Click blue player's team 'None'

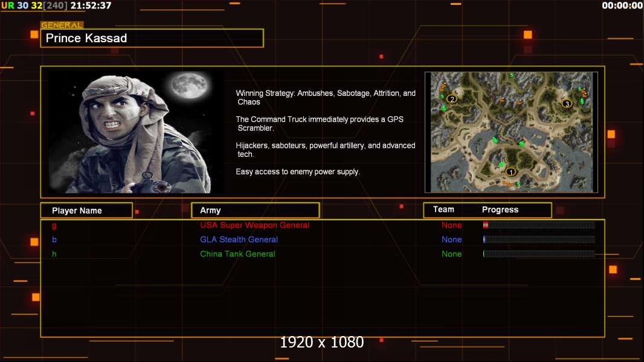point(451,240)
